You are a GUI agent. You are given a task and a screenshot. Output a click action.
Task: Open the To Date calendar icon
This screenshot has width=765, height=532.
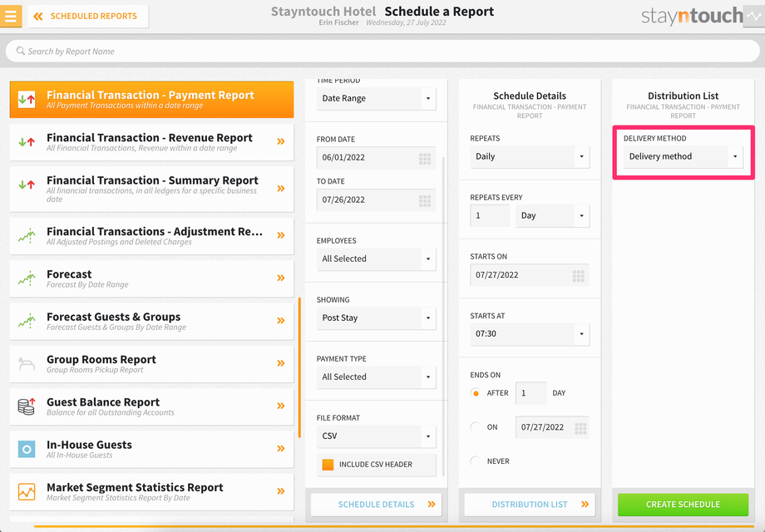(x=425, y=201)
